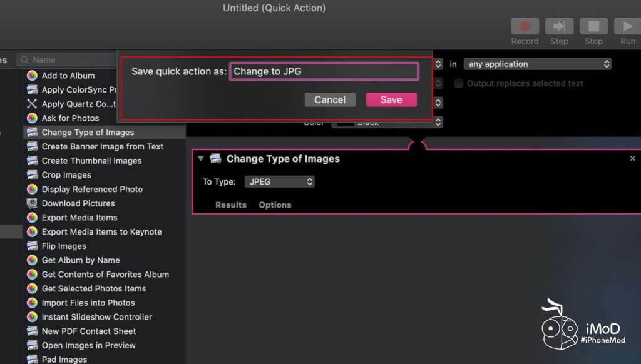Image resolution: width=641 pixels, height=364 pixels.
Task: Open the To Type JPEG dropdown
Action: (280, 182)
